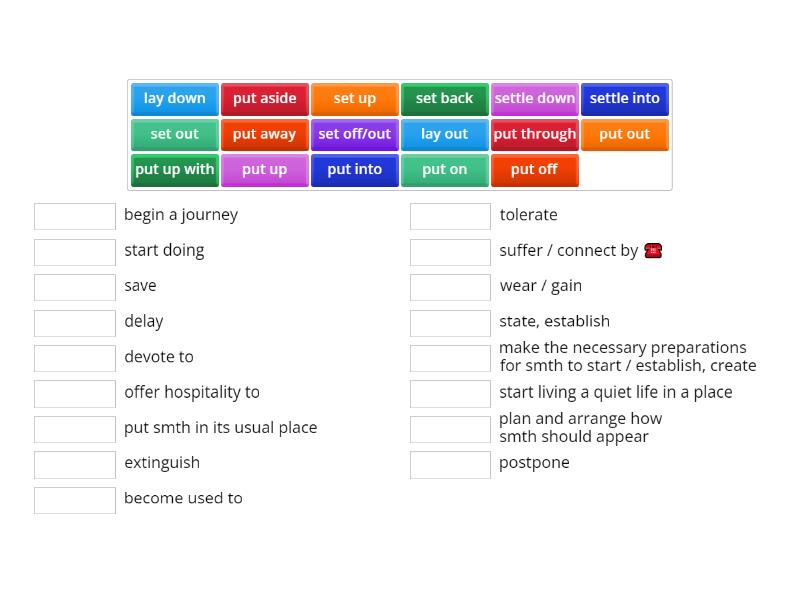Select the slot for 'state, establish'
This screenshot has height=600, width=800.
(x=451, y=322)
